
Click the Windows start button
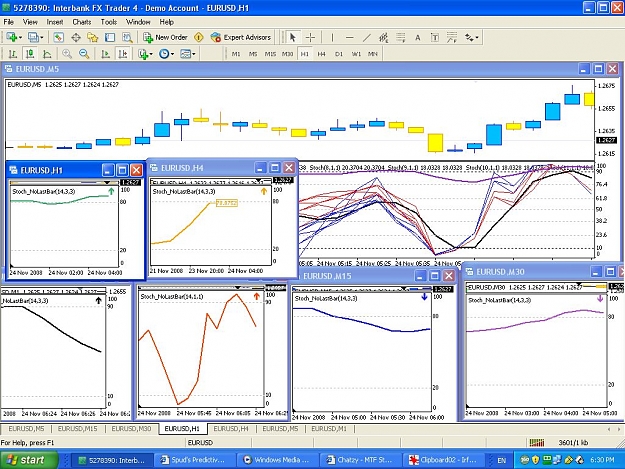click(x=29, y=460)
